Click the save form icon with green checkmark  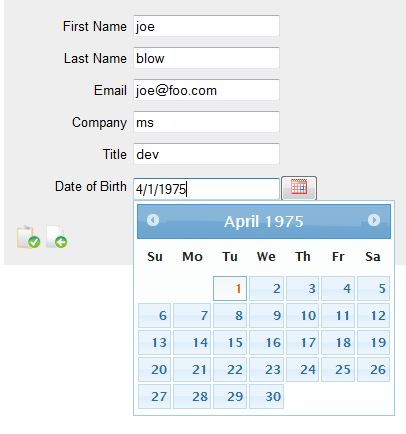[x=29, y=237]
